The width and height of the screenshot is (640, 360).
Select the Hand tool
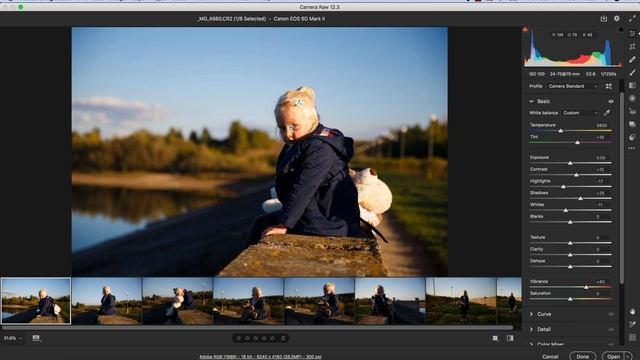pos(632,311)
